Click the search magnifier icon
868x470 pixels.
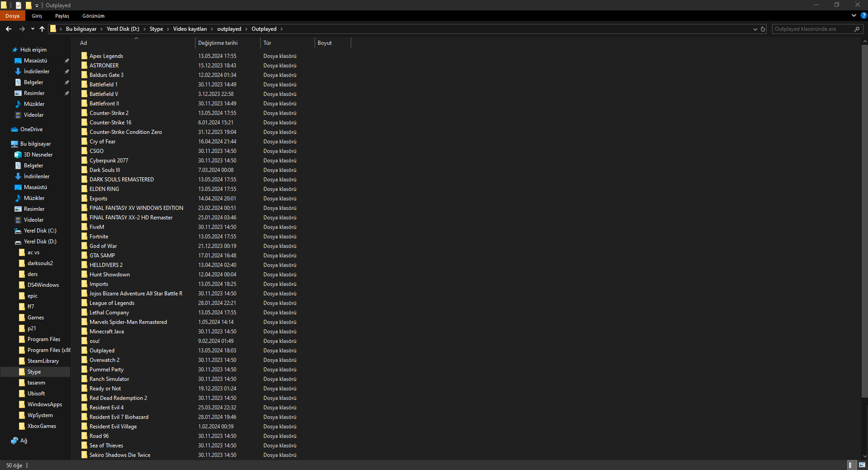point(857,29)
